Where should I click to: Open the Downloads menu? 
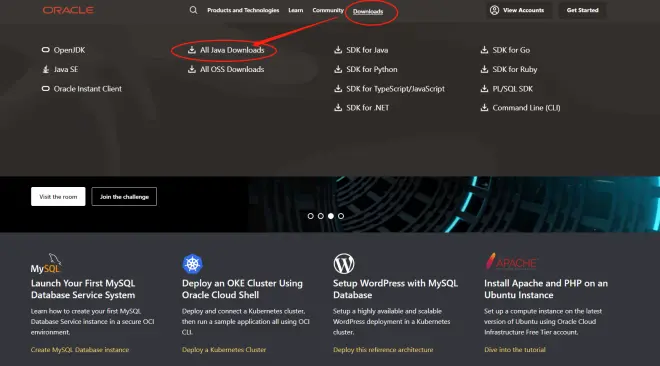368,11
